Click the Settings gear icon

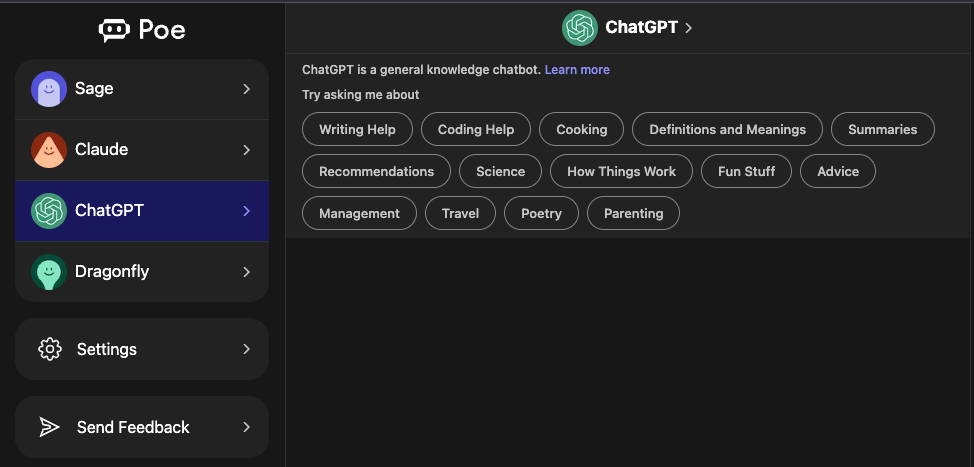tap(50, 349)
